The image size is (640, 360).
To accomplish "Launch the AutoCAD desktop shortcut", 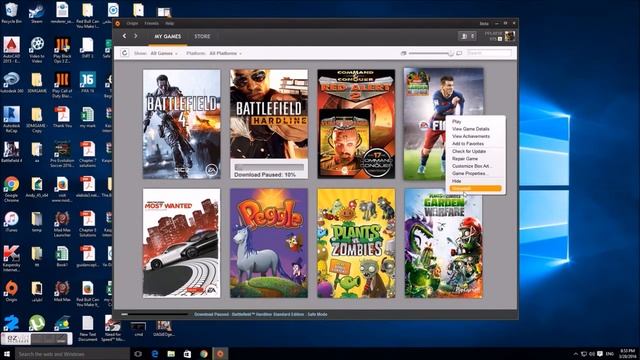I will (11, 50).
